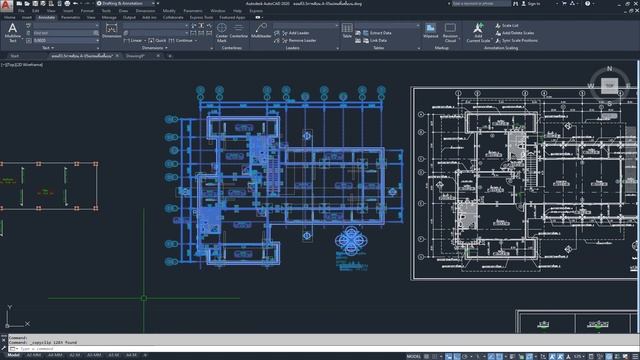Image resolution: width=640 pixels, height=360 pixels.
Task: Open the Modify menu in menu bar
Action: [169, 11]
